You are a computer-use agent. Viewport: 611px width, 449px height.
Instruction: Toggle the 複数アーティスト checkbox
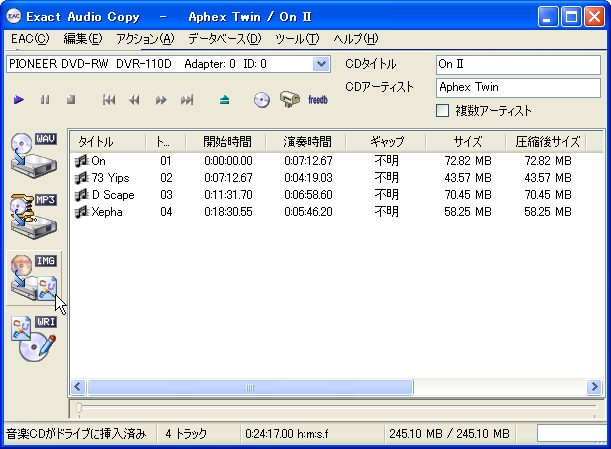click(442, 111)
